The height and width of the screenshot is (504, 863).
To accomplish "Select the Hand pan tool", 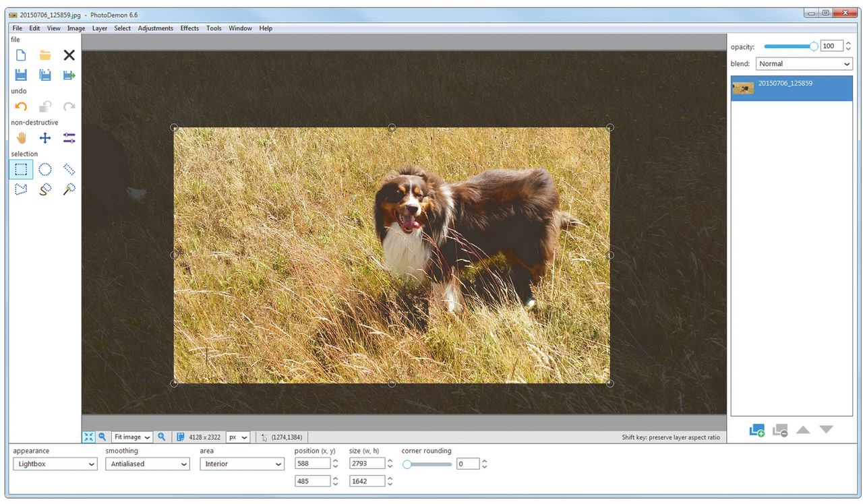I will (21, 138).
